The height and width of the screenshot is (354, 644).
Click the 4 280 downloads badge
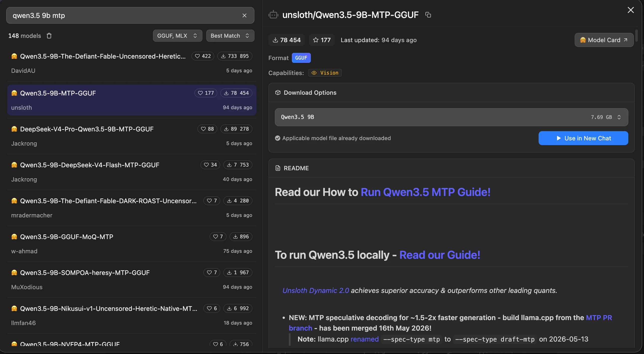pyautogui.click(x=238, y=201)
